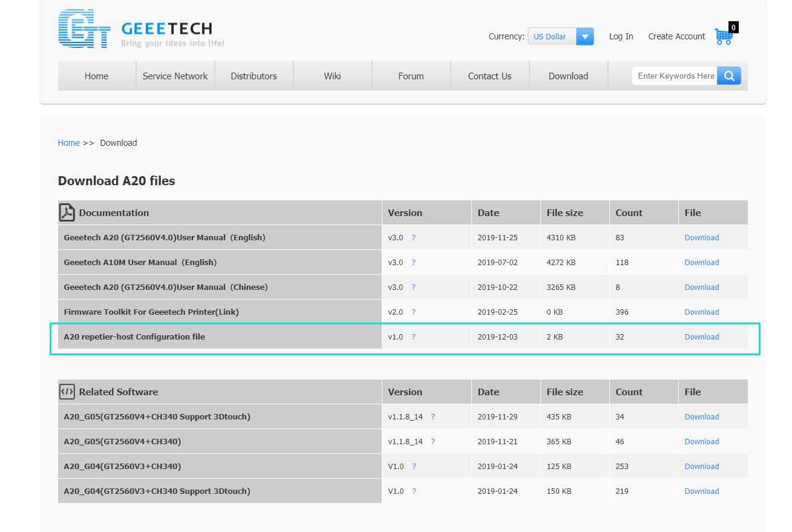This screenshot has height=532, width=792.
Task: Download A20 repetier-host Configuration file
Action: [x=702, y=337]
